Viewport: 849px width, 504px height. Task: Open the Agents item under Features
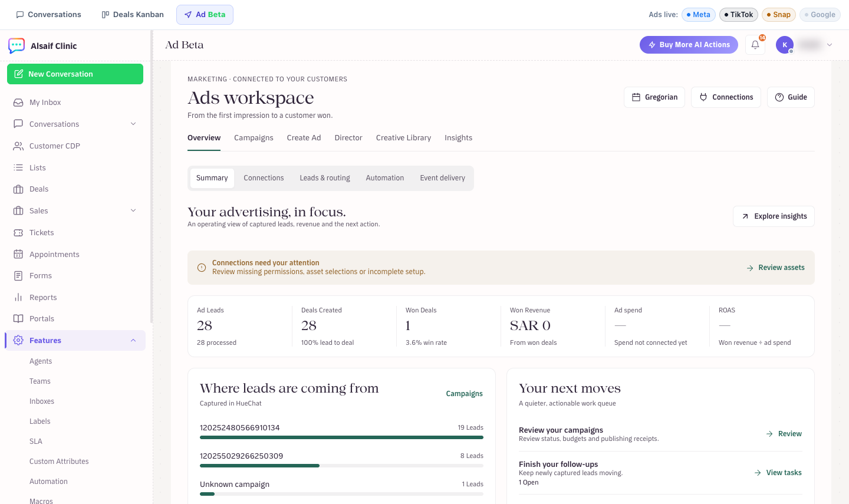(x=41, y=361)
